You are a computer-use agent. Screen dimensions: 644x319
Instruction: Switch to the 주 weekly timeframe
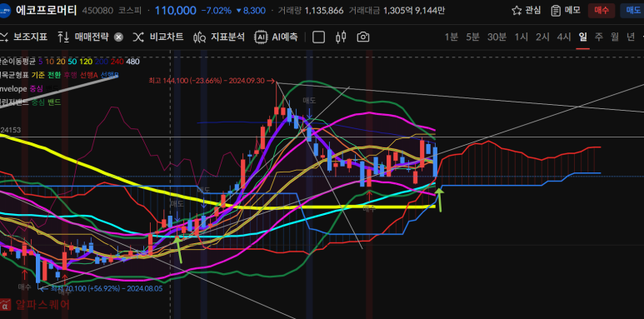click(599, 37)
